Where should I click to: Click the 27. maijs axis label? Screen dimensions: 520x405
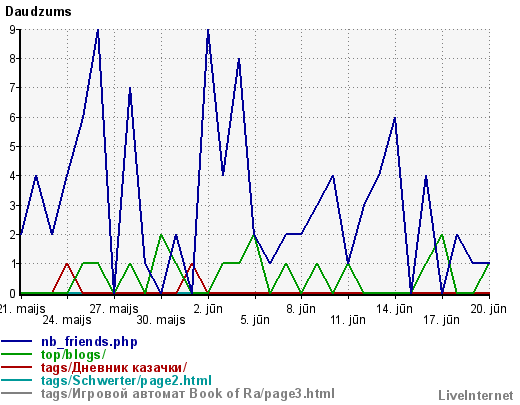tap(114, 309)
